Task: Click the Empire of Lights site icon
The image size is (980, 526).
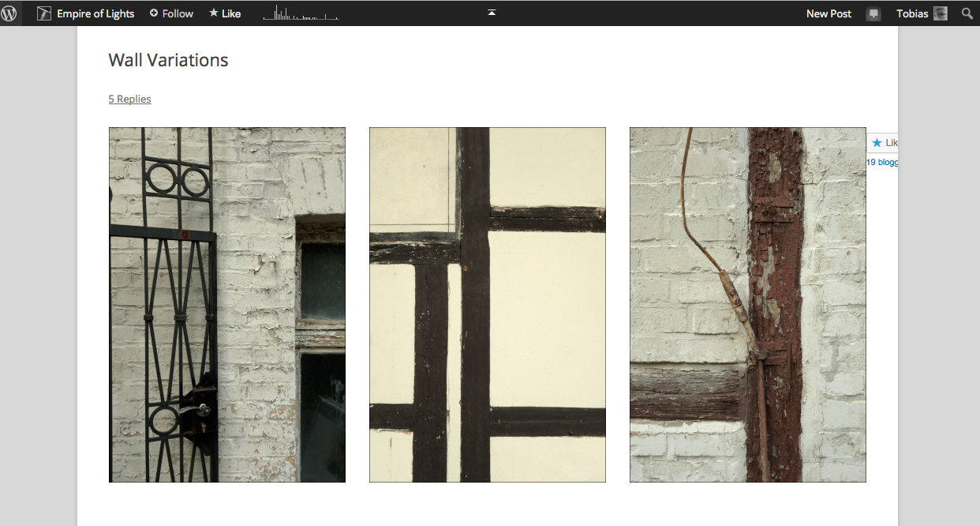Action: click(x=44, y=13)
